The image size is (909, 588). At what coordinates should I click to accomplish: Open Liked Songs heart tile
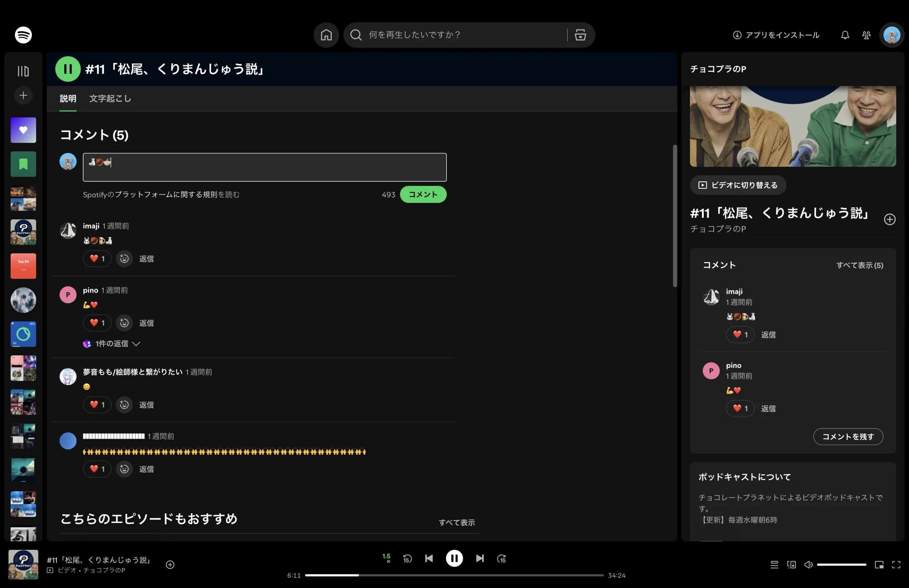23,130
